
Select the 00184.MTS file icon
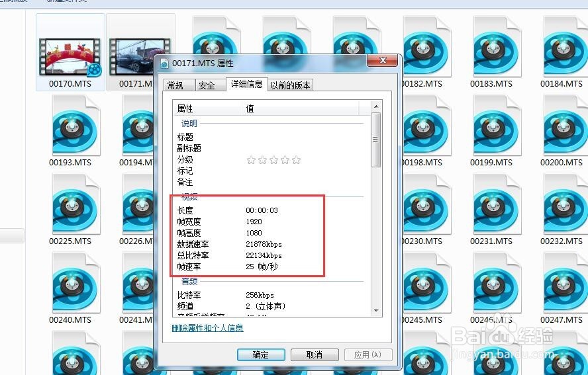(566, 47)
